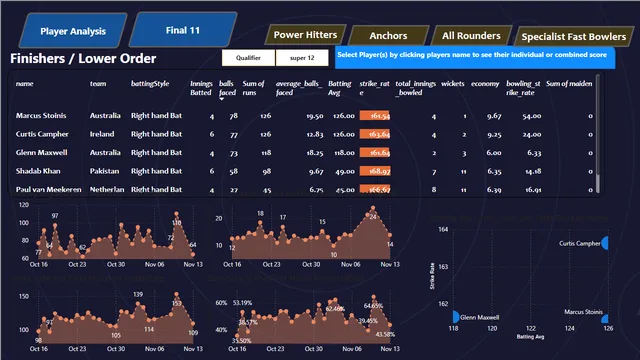
Task: Click the blue player selection instruction banner
Action: pos(475,58)
